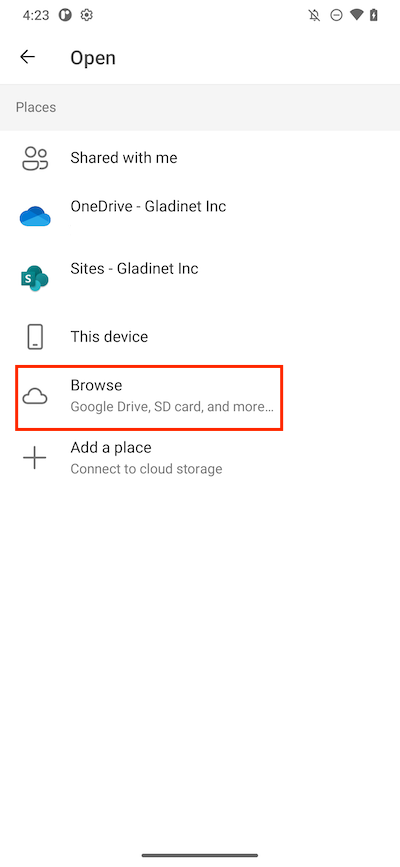Select Browse Google Drive, SD card option
400x867 pixels.
pyautogui.click(x=149, y=397)
